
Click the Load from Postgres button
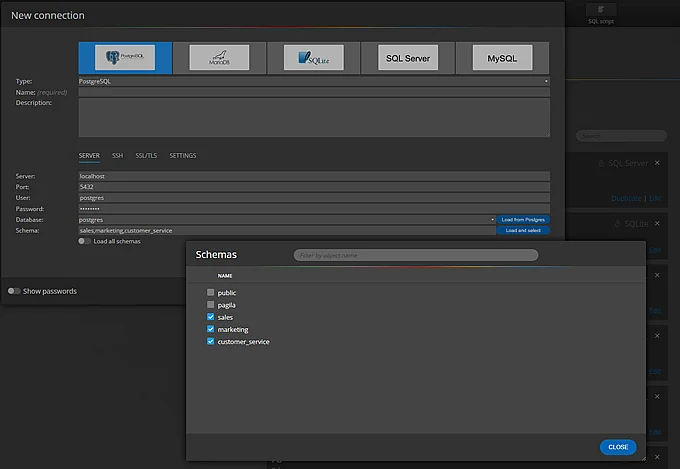tap(523, 220)
